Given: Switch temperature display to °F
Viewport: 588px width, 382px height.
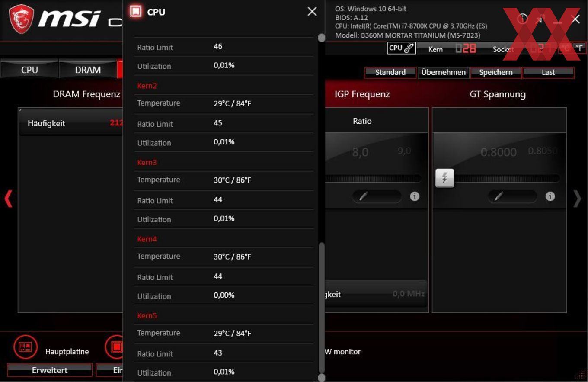Looking at the screenshot, I should [579, 48].
